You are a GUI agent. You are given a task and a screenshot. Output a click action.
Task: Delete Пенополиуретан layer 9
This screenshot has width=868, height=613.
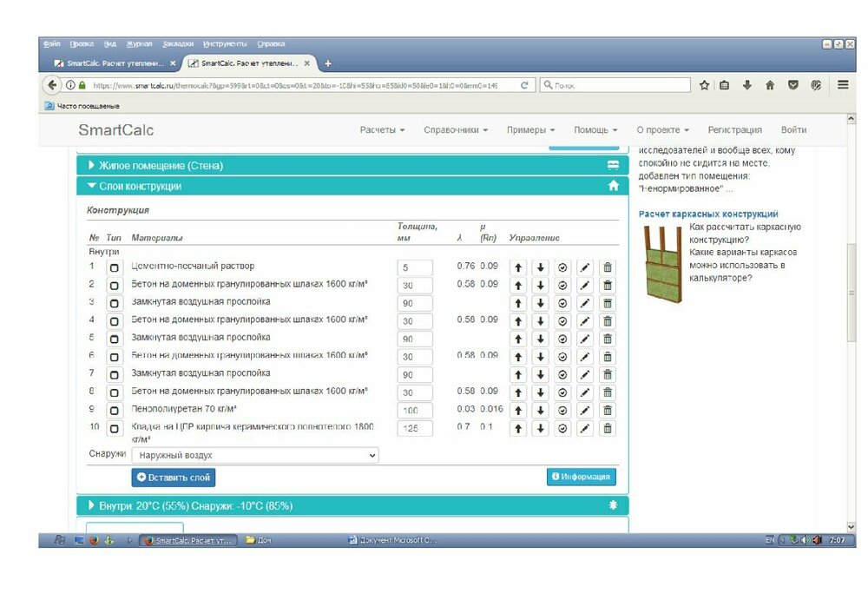point(608,411)
